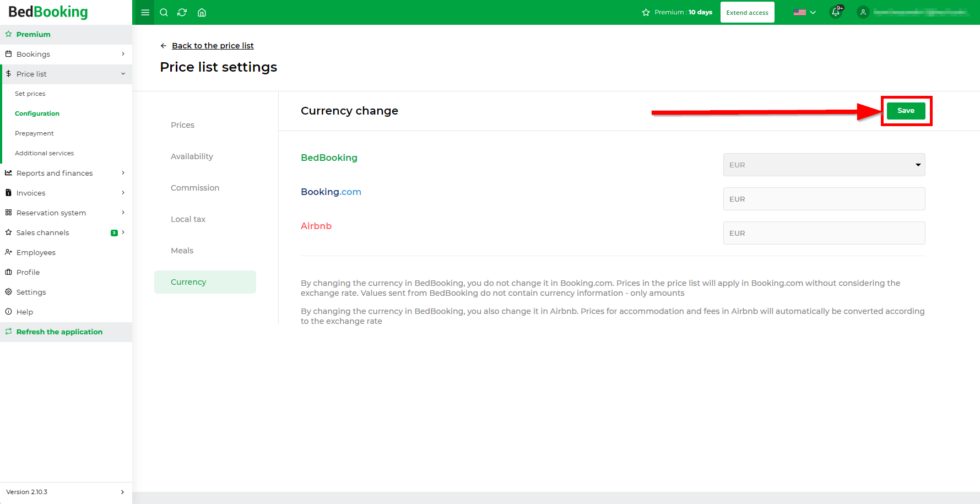This screenshot has width=980, height=504.
Task: Click the Sales channels star icon
Action: click(x=8, y=232)
